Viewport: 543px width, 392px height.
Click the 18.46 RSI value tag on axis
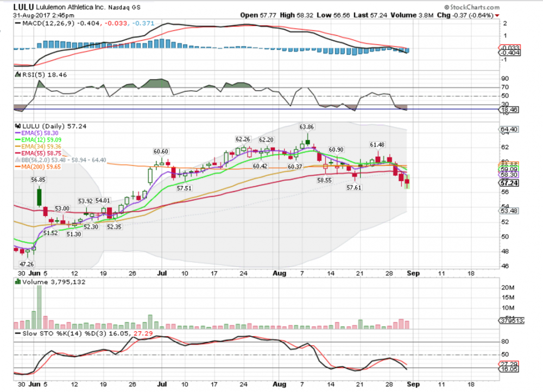(507, 109)
